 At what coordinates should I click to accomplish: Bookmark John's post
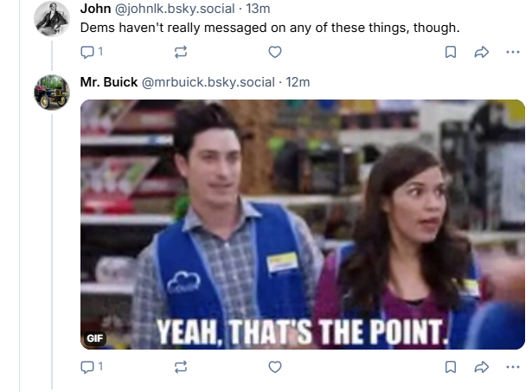pyautogui.click(x=450, y=52)
